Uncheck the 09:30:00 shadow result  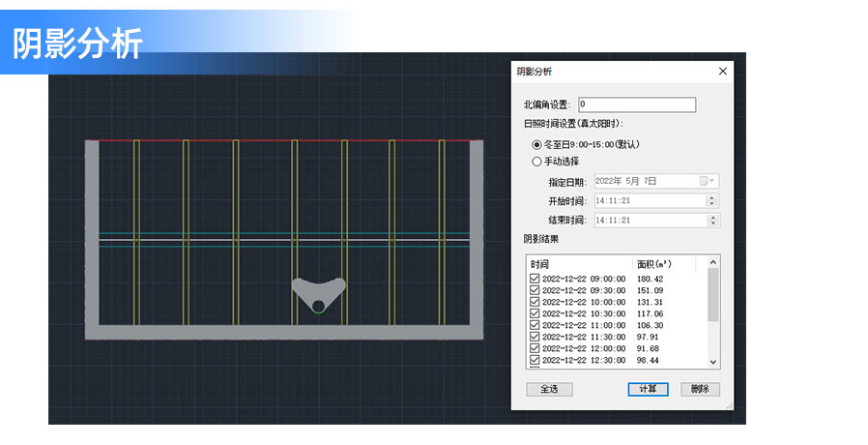[x=535, y=290]
